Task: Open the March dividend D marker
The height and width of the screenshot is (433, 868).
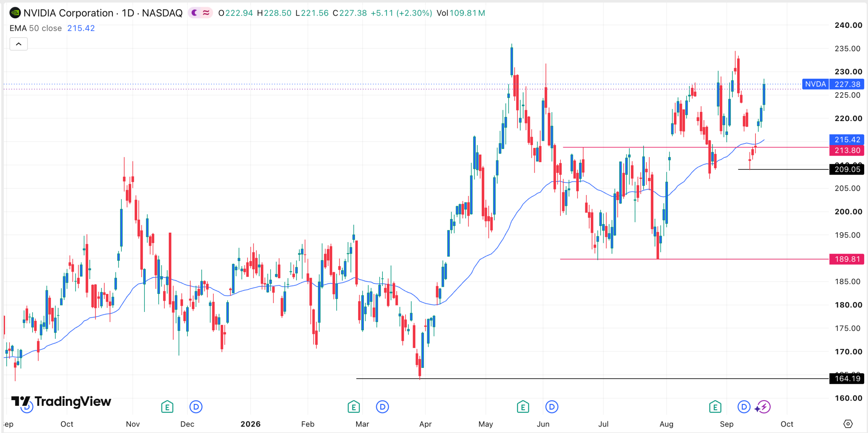Action: tap(382, 407)
